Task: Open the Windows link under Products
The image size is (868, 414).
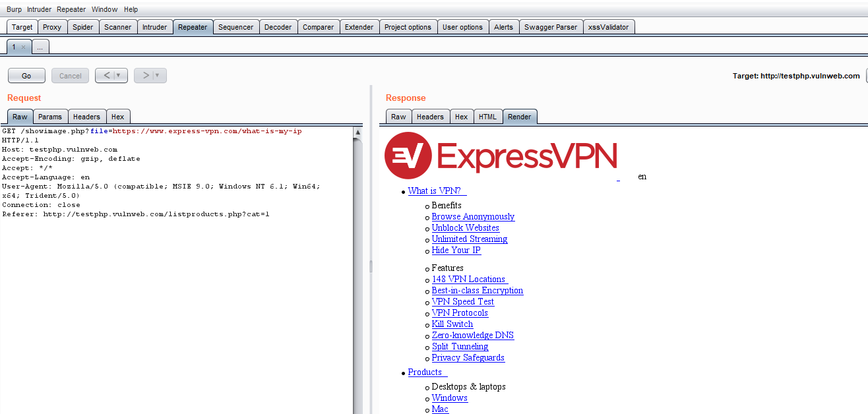Action: 450,398
